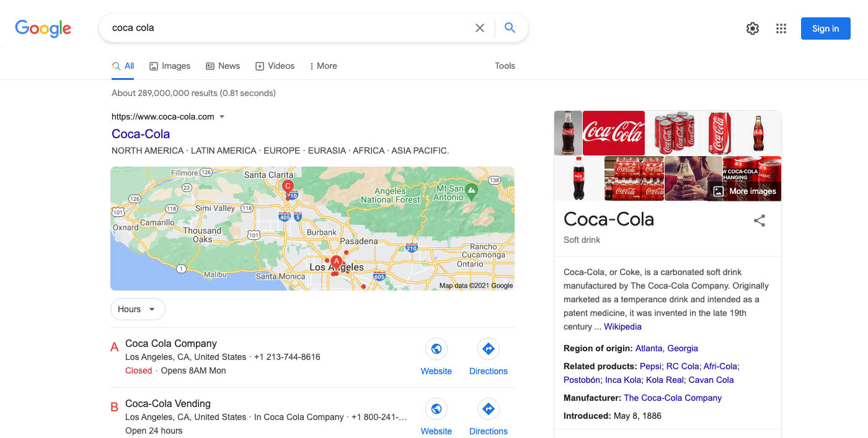Open the settings gear icon

[x=752, y=28]
